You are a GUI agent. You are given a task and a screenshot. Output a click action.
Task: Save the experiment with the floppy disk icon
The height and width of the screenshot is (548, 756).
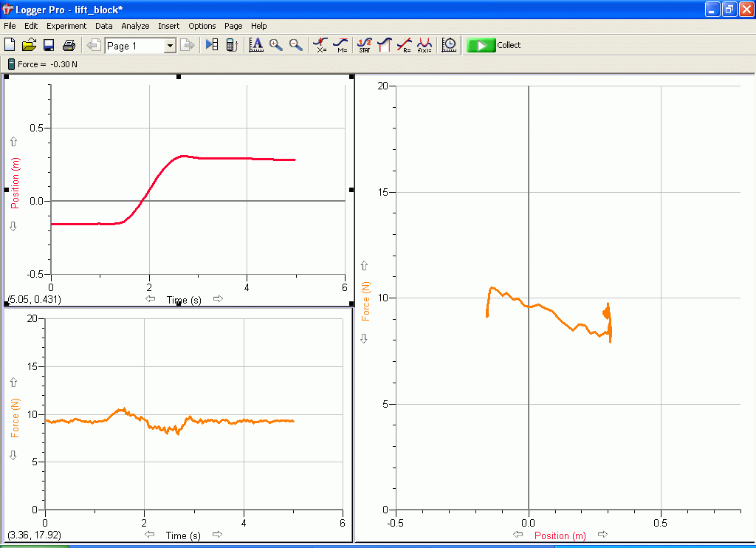coord(49,45)
